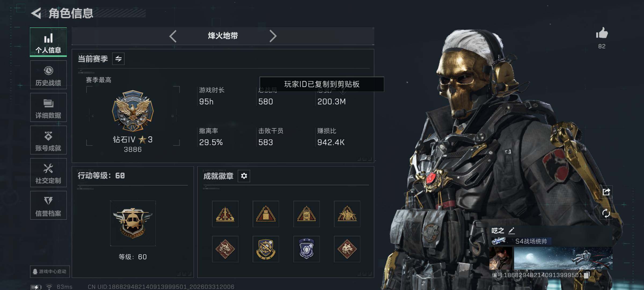Open the 详细数据 tab

click(48, 107)
